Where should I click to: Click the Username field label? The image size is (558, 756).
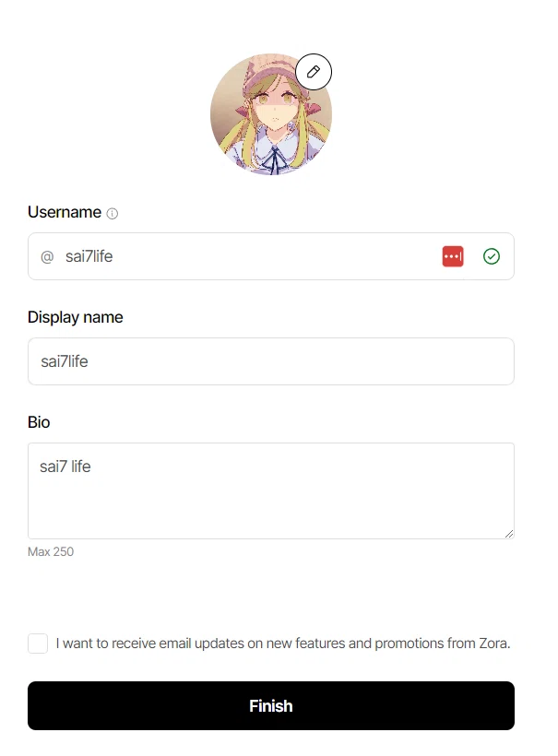point(65,212)
